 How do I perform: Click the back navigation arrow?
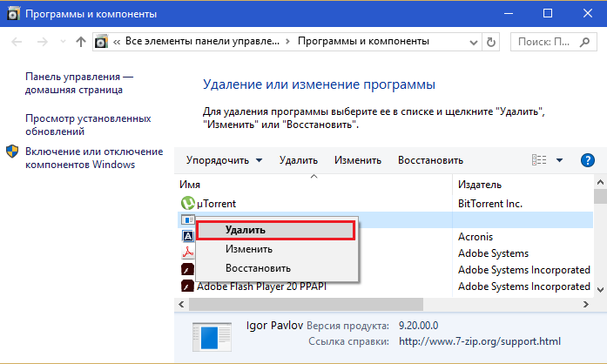point(17,42)
